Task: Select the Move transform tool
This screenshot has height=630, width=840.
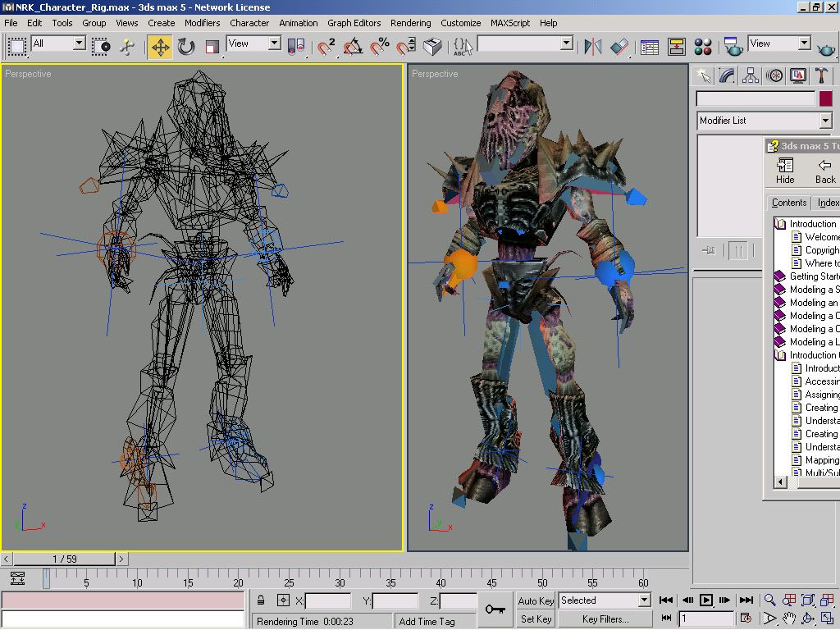Action: click(x=160, y=47)
